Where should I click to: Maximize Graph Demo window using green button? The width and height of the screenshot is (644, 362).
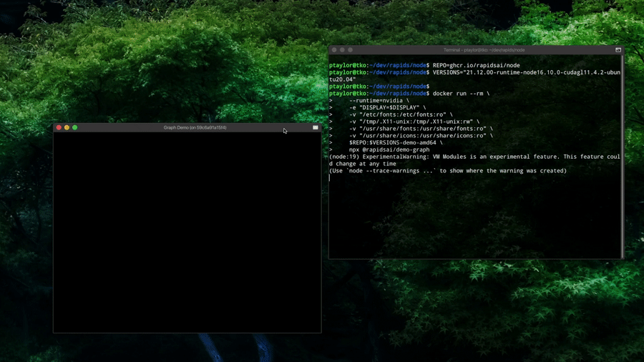[x=74, y=127]
